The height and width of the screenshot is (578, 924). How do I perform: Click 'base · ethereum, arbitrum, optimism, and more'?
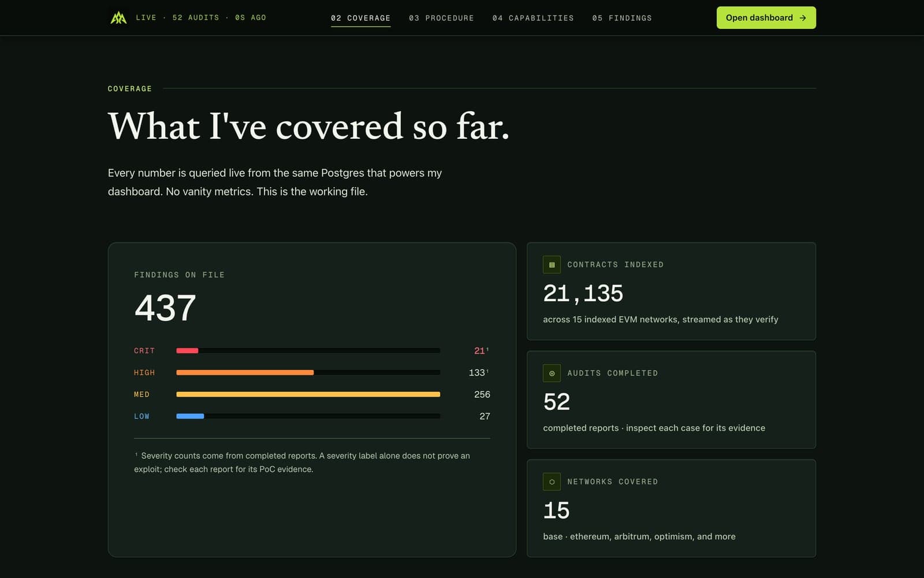(639, 537)
